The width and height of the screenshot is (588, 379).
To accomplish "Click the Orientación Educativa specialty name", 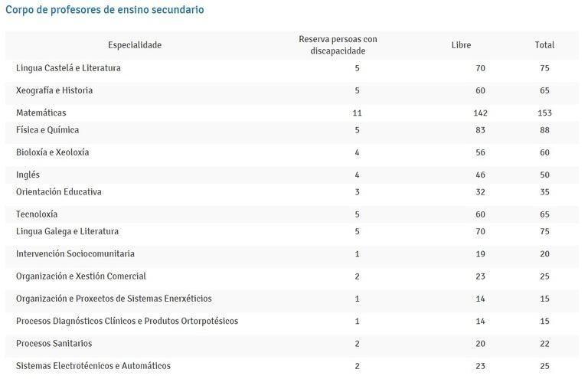I will pos(58,192).
